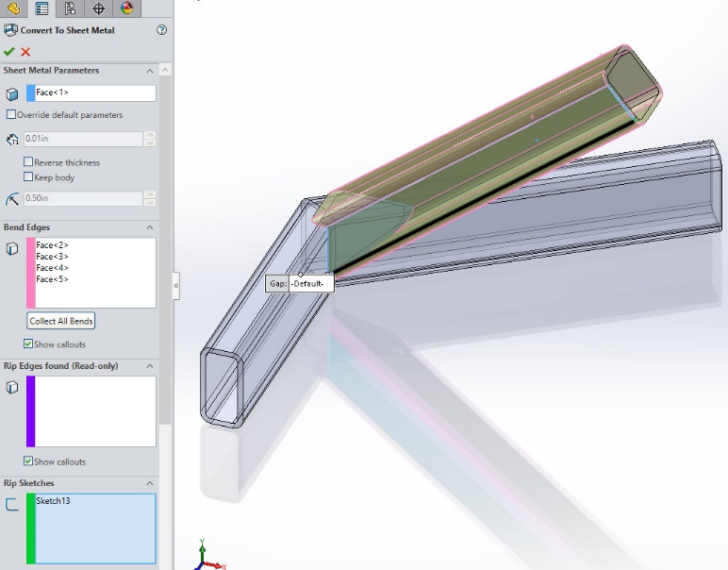The height and width of the screenshot is (570, 728).
Task: Decrease bend radius with down spinner
Action: (150, 203)
